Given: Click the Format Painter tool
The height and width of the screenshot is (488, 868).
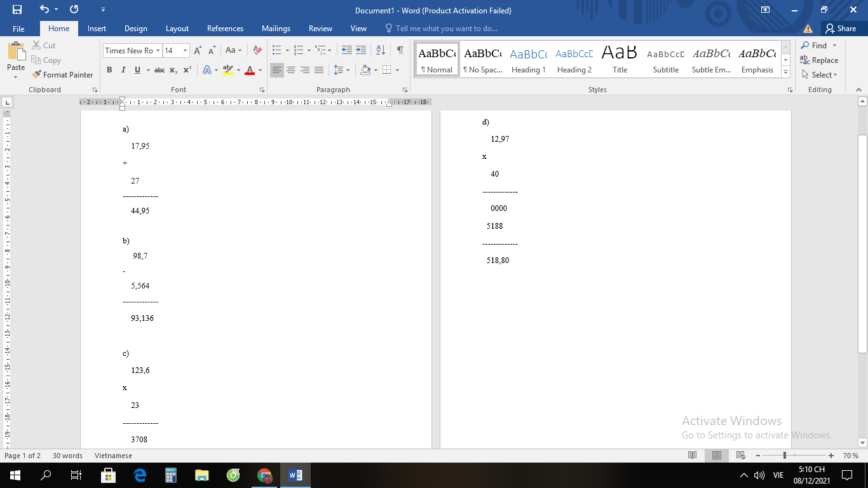Looking at the screenshot, I should point(62,74).
